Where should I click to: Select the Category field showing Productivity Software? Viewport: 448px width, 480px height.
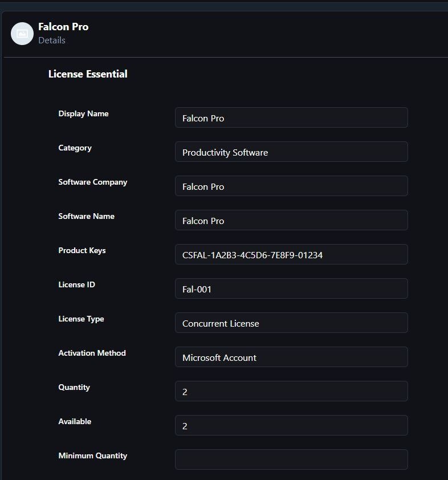291,152
